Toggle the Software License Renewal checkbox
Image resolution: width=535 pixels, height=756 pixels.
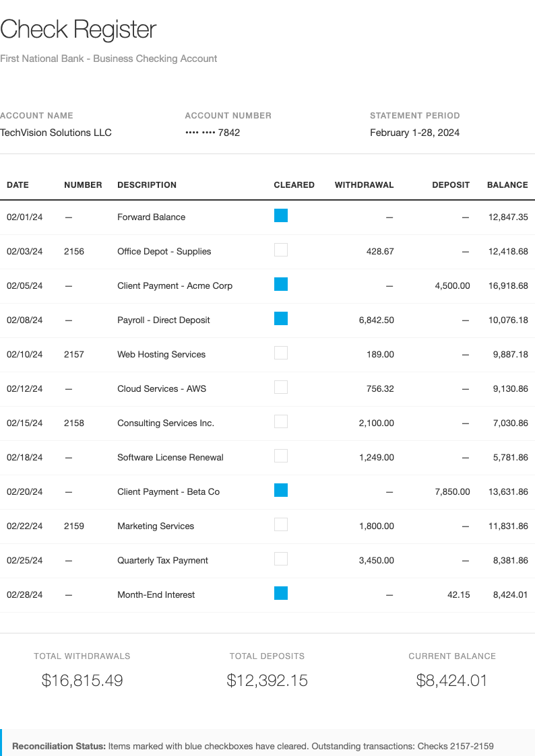click(281, 455)
